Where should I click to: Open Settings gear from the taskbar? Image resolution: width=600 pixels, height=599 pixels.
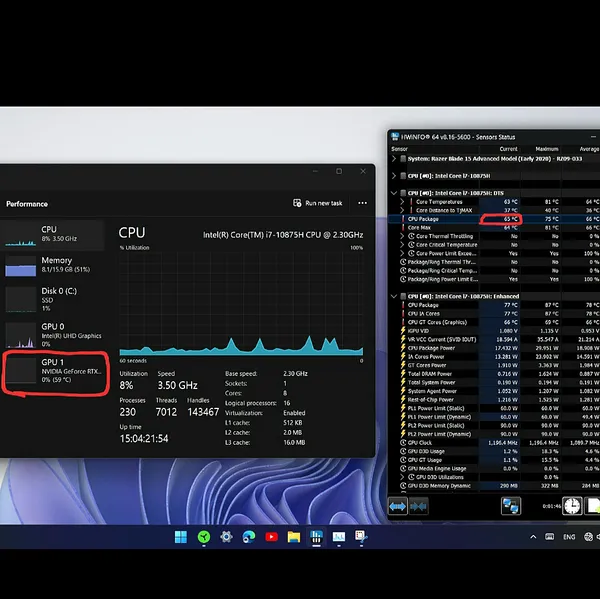click(226, 537)
